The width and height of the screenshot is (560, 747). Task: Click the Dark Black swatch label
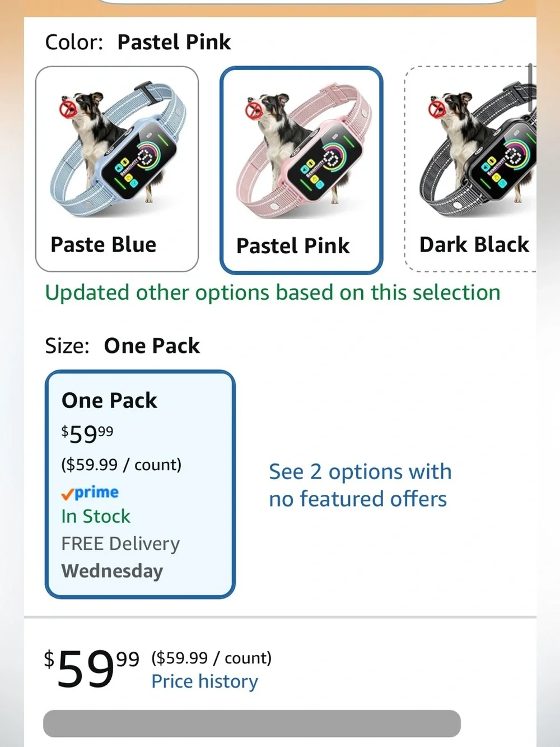[x=474, y=245]
